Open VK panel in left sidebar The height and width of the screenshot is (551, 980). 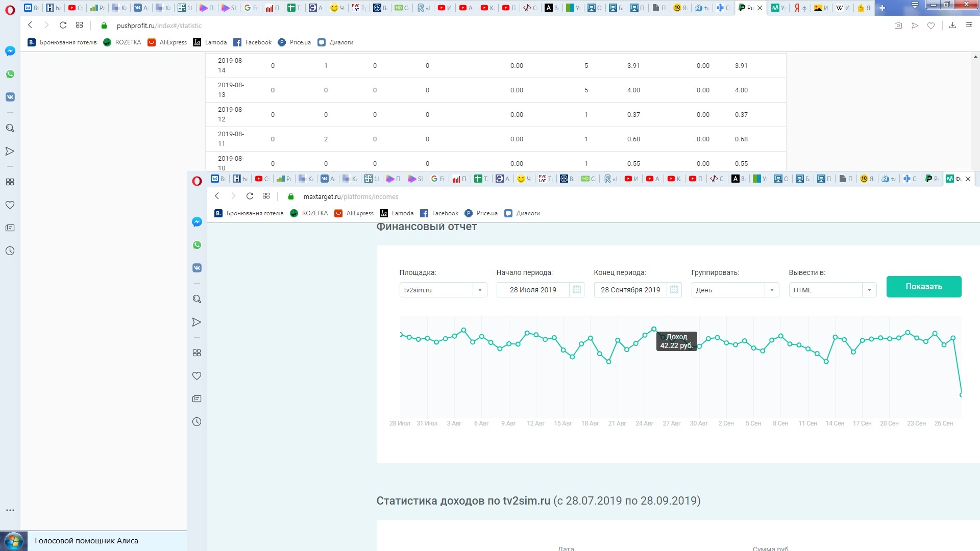(x=10, y=97)
